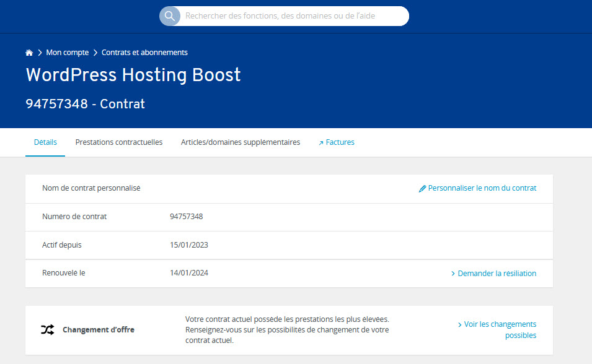592x364 pixels.
Task: Click the Numéro de contrat label
Action: 74,217
